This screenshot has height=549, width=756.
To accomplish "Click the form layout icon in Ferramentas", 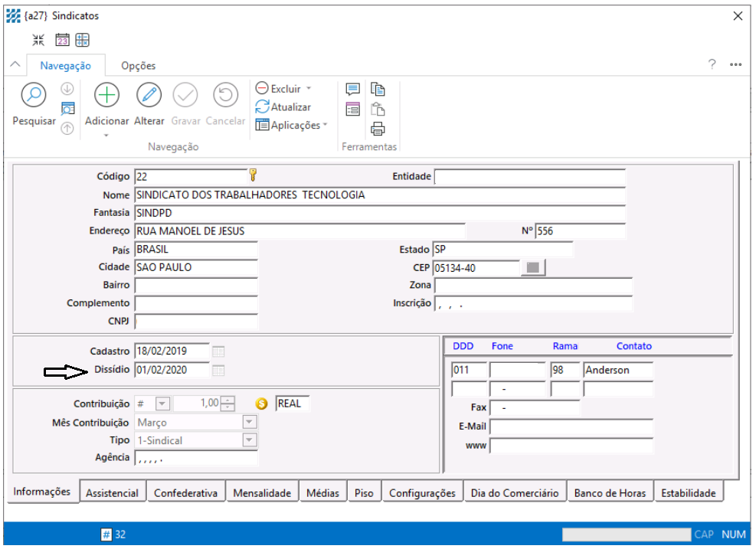I will point(353,109).
